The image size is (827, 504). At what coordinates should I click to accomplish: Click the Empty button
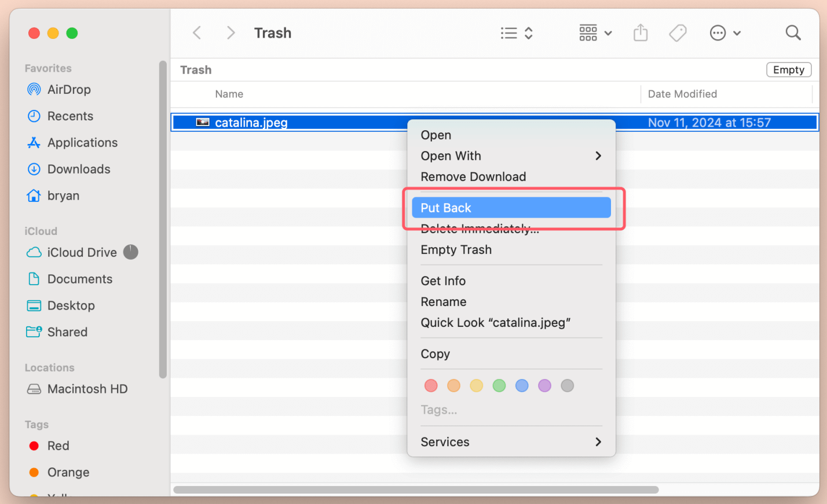pyautogui.click(x=789, y=70)
